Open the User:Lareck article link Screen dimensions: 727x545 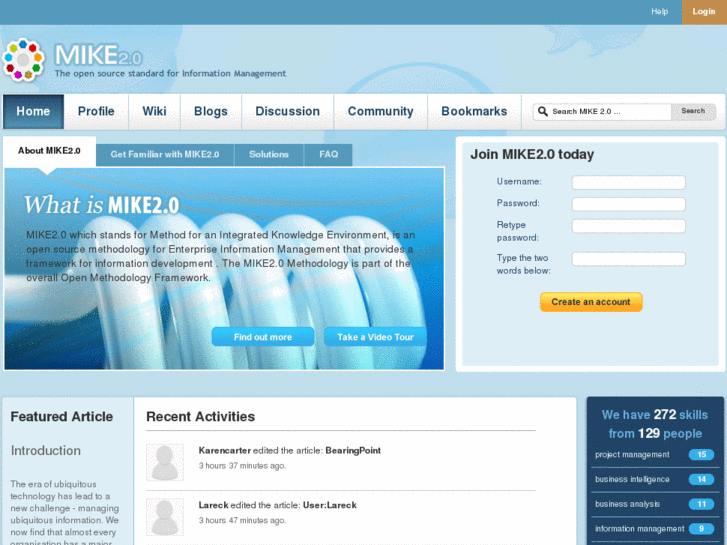(330, 505)
